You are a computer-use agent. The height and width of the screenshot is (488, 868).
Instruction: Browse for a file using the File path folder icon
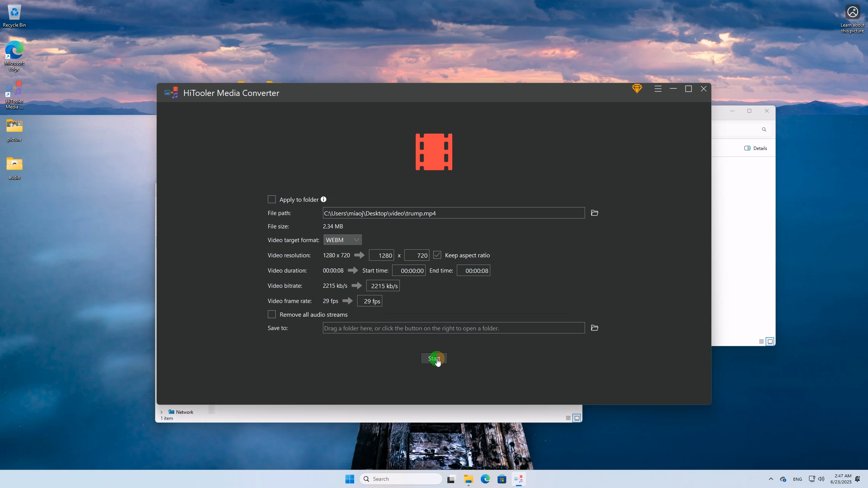click(x=594, y=213)
